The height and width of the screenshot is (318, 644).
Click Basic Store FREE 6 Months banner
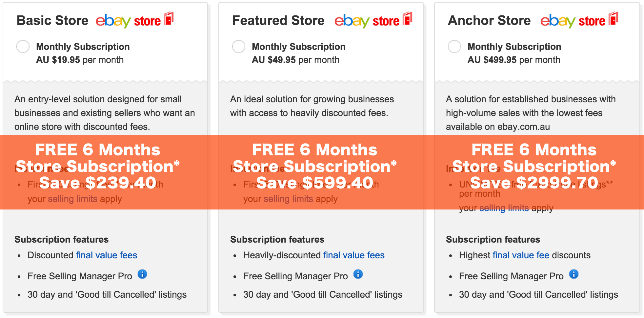98,150
